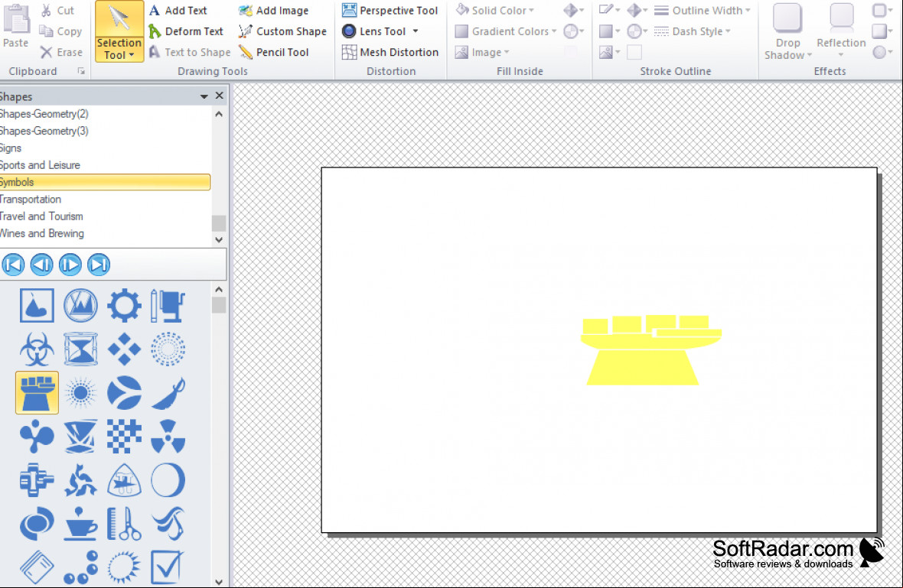Go to next shapes page

tap(70, 265)
